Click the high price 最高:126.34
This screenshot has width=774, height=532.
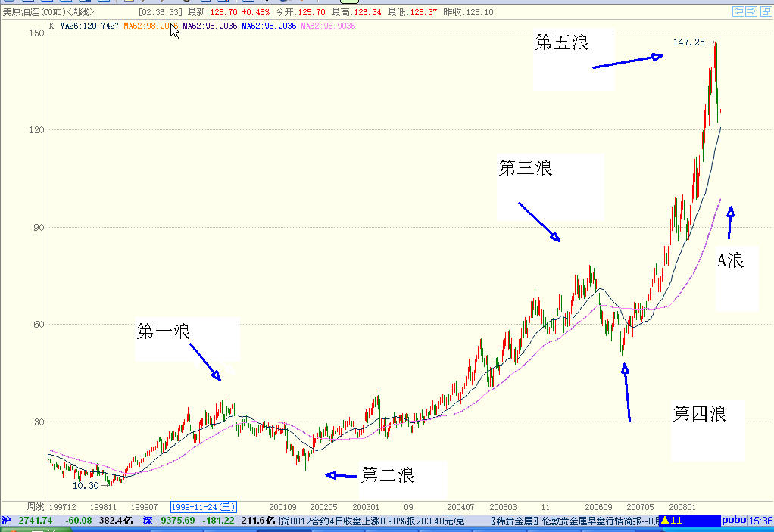[x=357, y=12]
